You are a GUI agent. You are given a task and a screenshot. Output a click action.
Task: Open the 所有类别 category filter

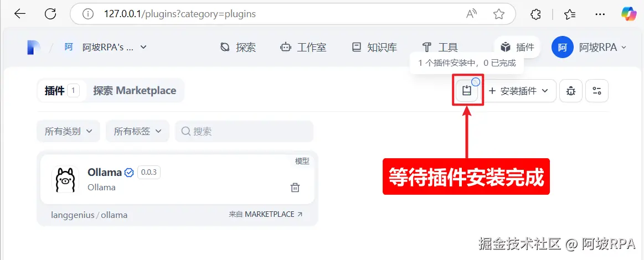click(x=68, y=131)
